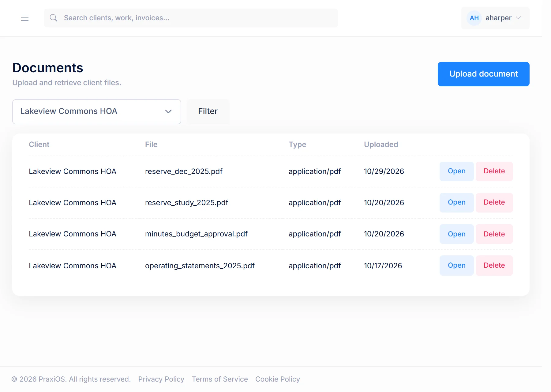Open the Terms of Service link
The image size is (551, 392).
pos(220,379)
